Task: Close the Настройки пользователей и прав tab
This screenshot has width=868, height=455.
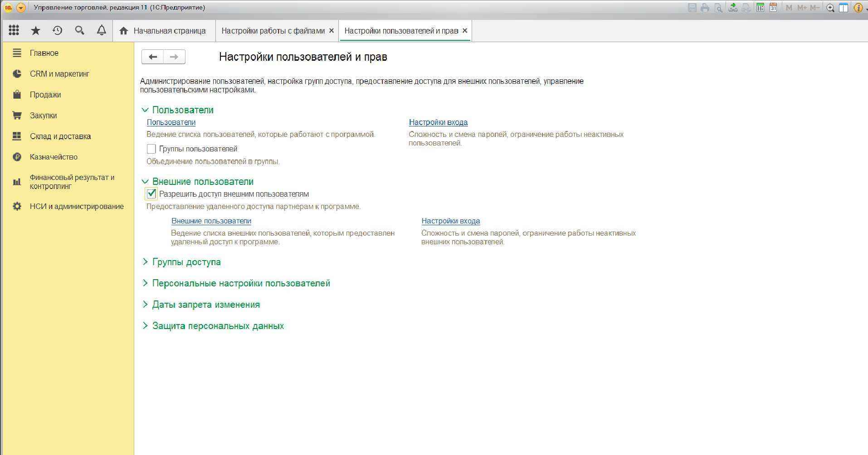Action: click(465, 31)
